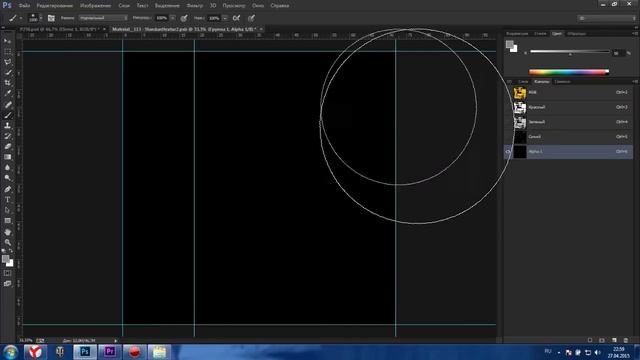This screenshot has height=360, width=640.
Task: Select the Gradient tool
Action: point(7,157)
